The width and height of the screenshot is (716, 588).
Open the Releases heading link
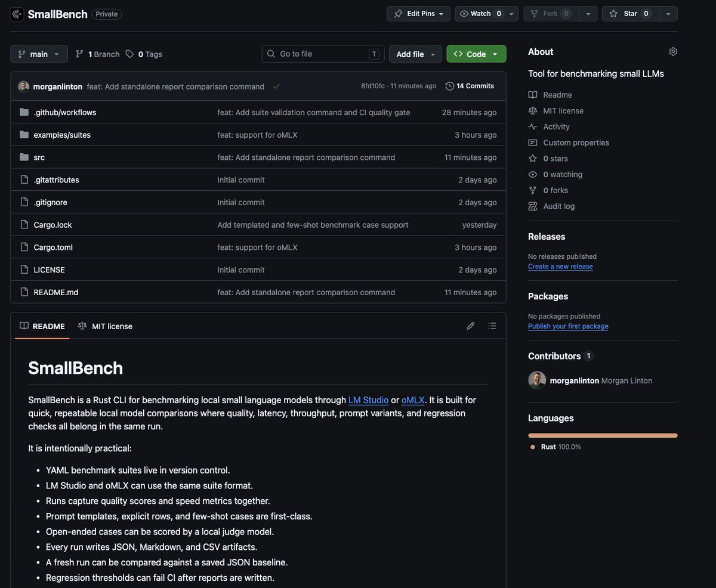547,237
